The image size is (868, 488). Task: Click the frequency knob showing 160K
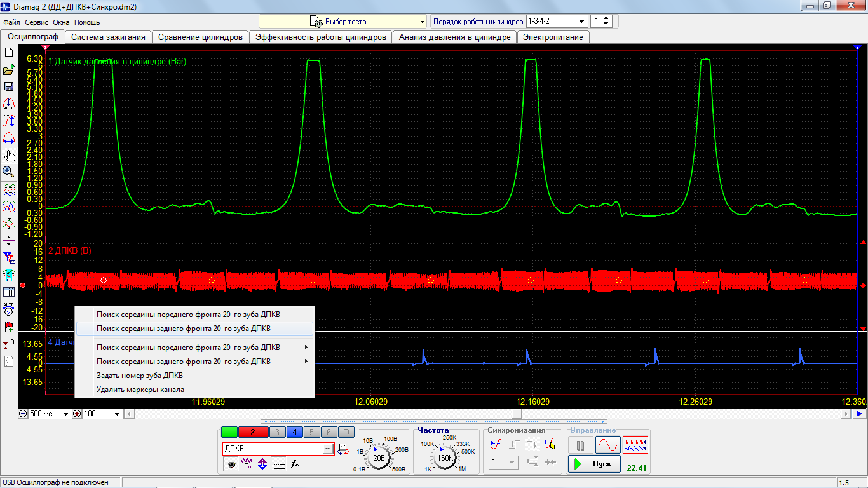[445, 457]
